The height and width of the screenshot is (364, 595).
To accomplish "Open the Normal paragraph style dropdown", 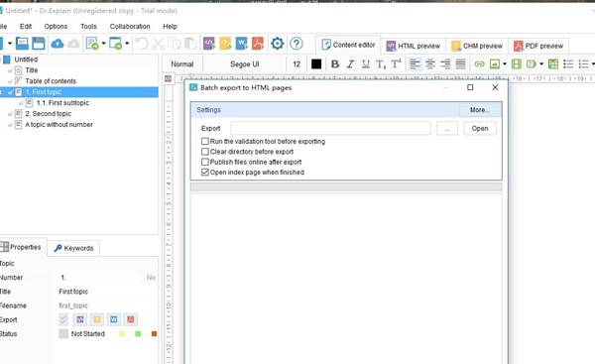I will pyautogui.click(x=182, y=64).
